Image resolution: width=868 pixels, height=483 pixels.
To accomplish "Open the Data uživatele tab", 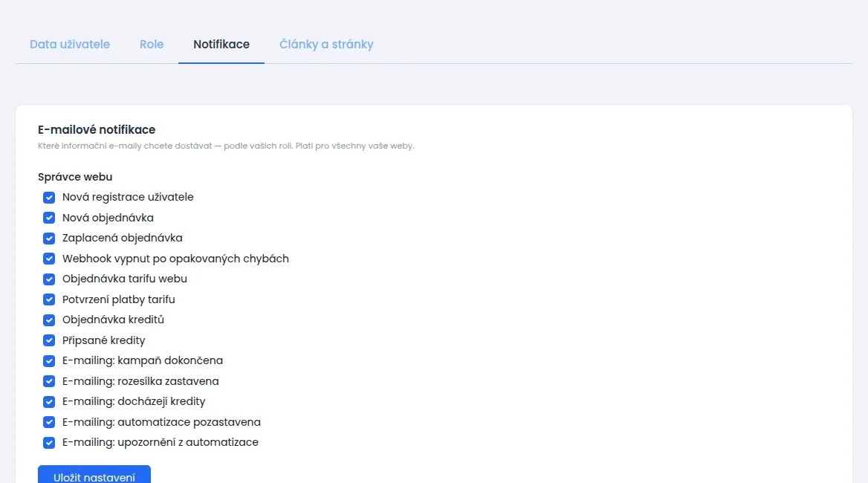I will coord(70,45).
